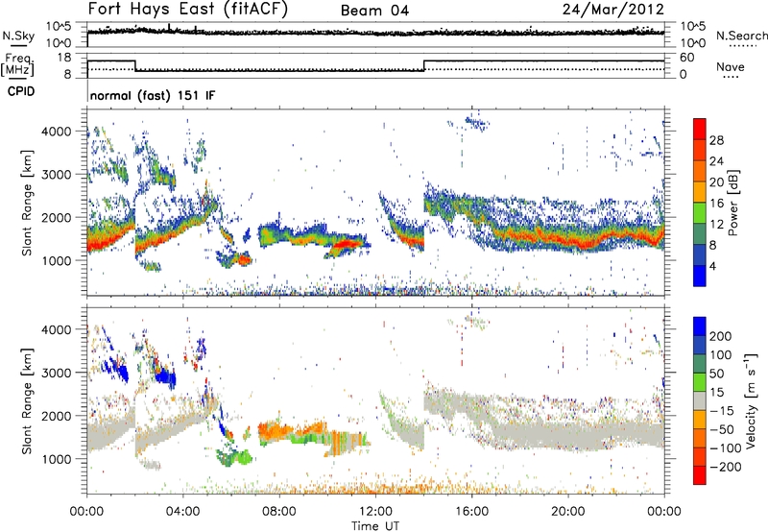The image size is (768, 532).
Task: Pick the gray velocity colorbar segment
Action: [700, 400]
